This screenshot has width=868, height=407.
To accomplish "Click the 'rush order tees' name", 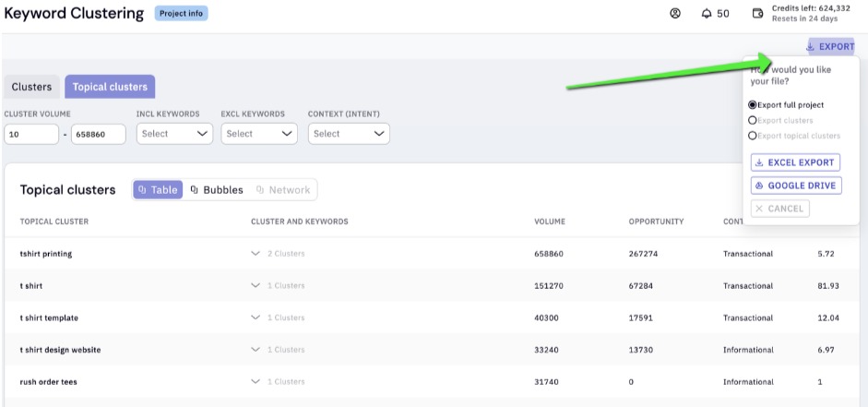I will click(49, 382).
